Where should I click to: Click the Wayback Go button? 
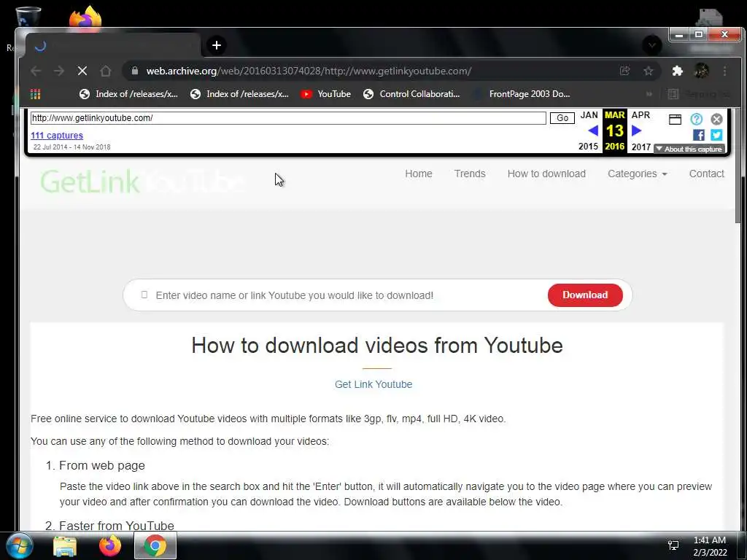pyautogui.click(x=562, y=118)
